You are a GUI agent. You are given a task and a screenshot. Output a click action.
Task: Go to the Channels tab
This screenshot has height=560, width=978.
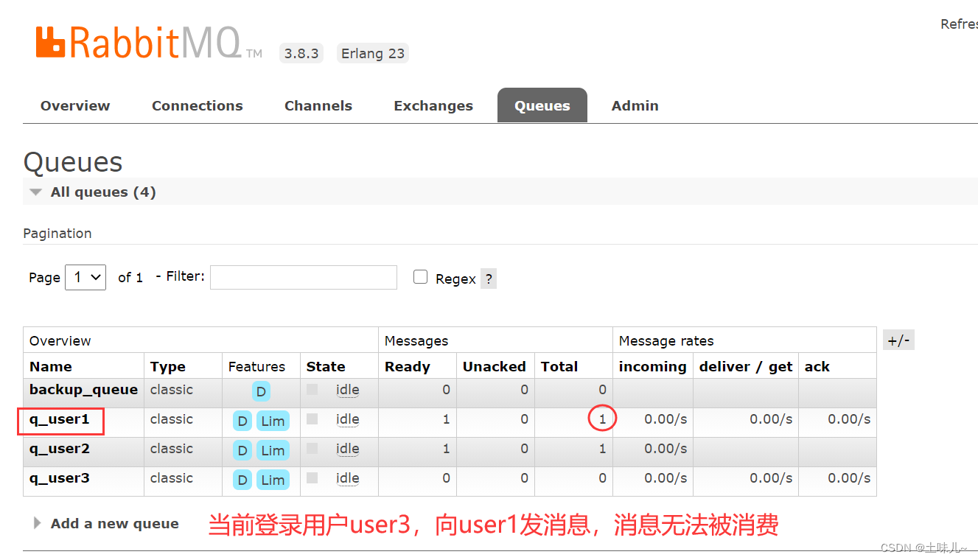[318, 105]
